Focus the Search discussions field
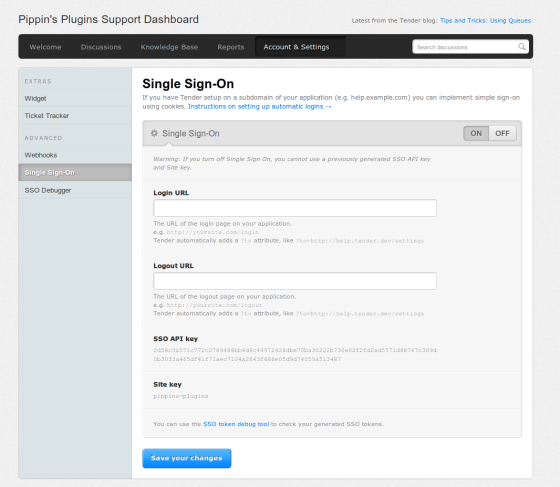The height and width of the screenshot is (487, 560). pyautogui.click(x=466, y=47)
